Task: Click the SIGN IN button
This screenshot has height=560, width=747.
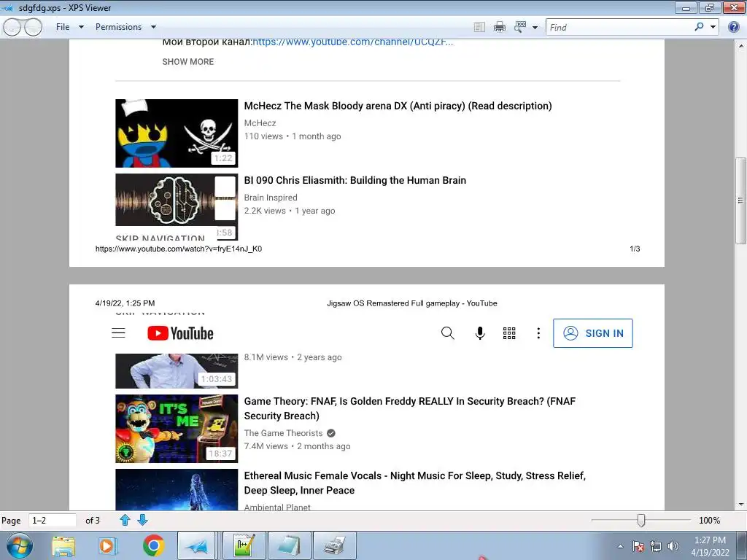Action: [592, 332]
